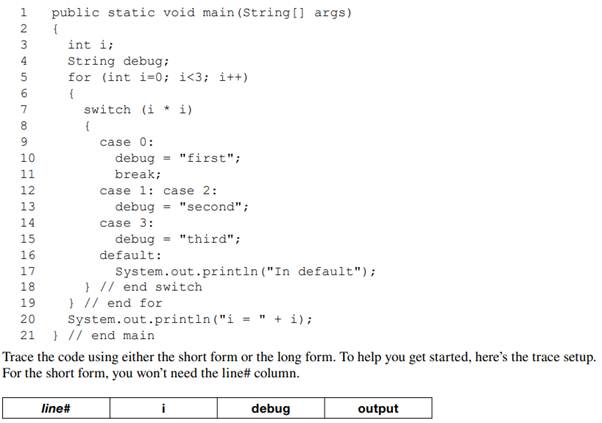The width and height of the screenshot is (602, 423).
Task: Click the debug = "third" assignment
Action: point(178,238)
